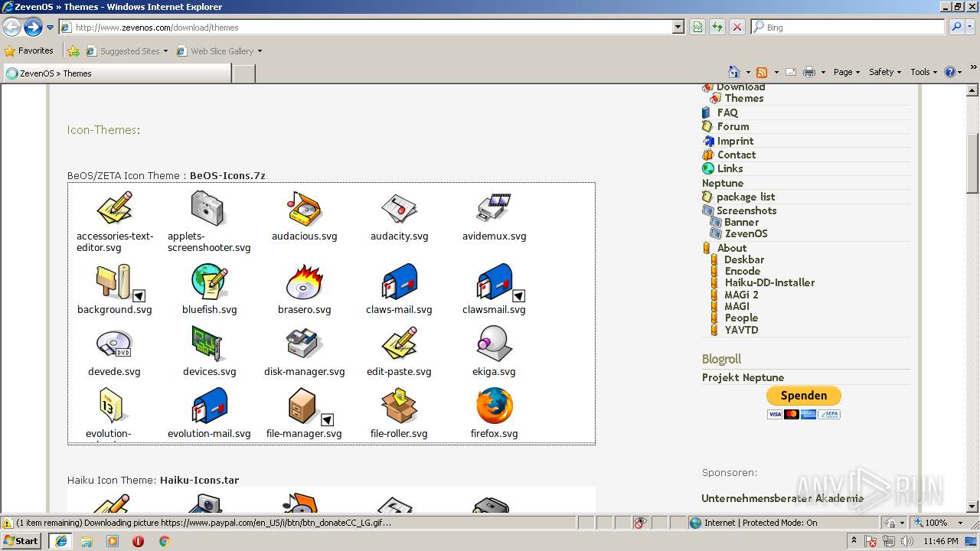Click the ekiga.svg webcam icon
Screen dimensions: 980x551
click(494, 344)
